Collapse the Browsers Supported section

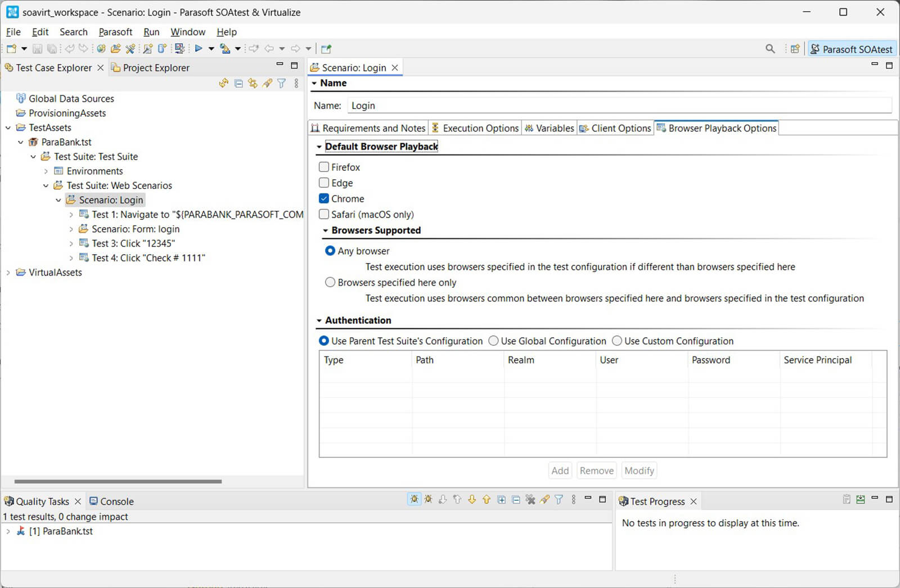[x=326, y=230]
